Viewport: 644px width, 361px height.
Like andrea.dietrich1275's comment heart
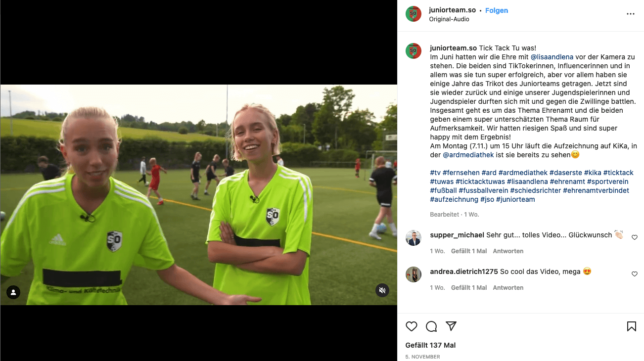(635, 274)
